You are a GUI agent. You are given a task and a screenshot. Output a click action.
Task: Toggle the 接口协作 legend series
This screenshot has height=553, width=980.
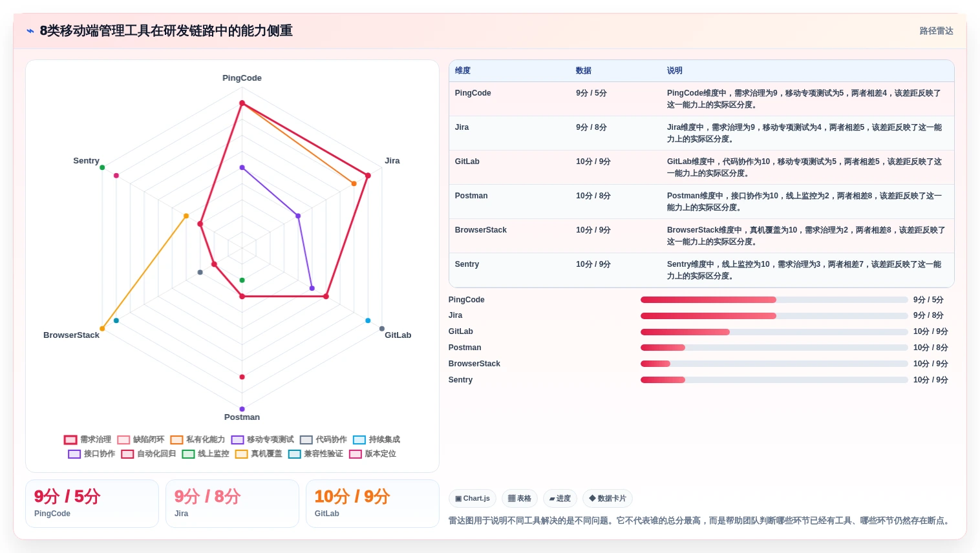[x=92, y=454]
